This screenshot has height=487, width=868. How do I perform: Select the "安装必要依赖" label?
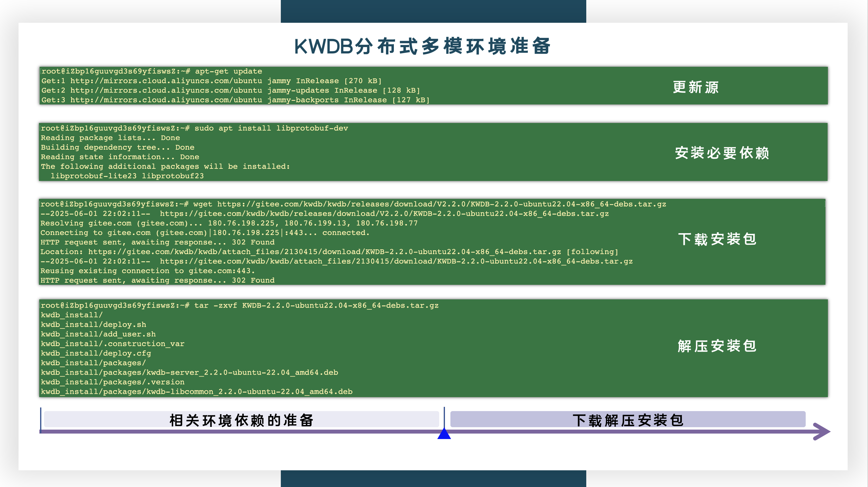[722, 153]
